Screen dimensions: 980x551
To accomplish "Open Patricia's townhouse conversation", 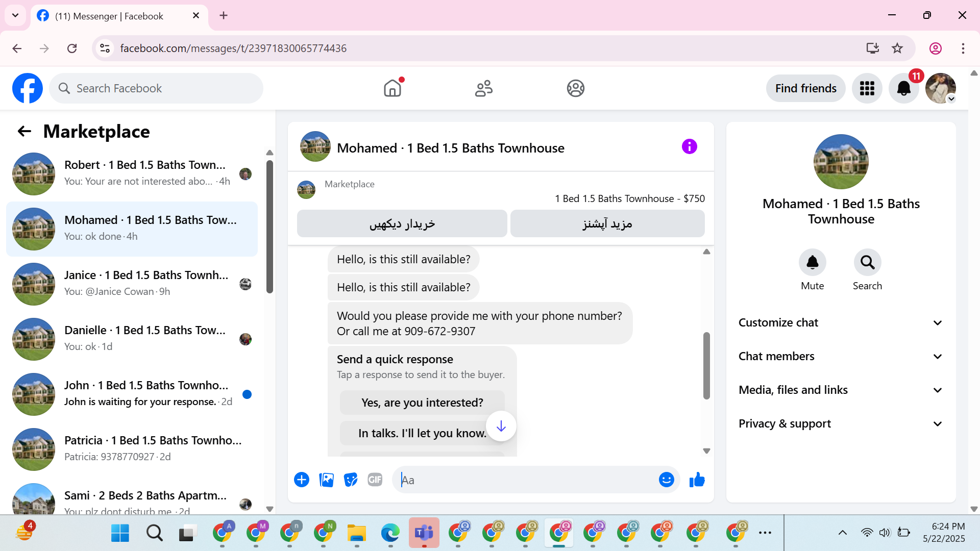I will 132,449.
